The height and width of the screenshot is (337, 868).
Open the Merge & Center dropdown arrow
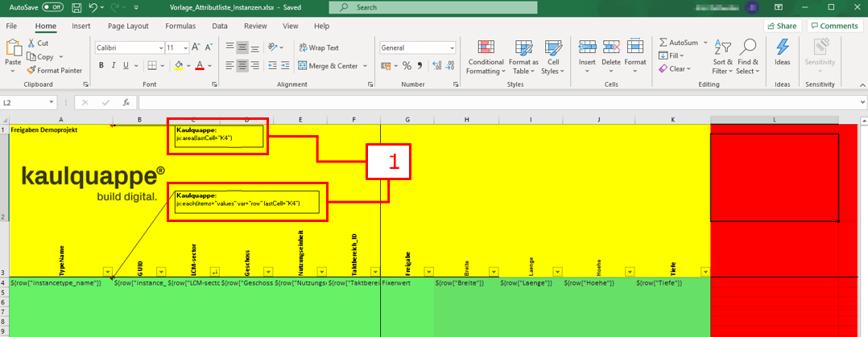click(x=366, y=66)
